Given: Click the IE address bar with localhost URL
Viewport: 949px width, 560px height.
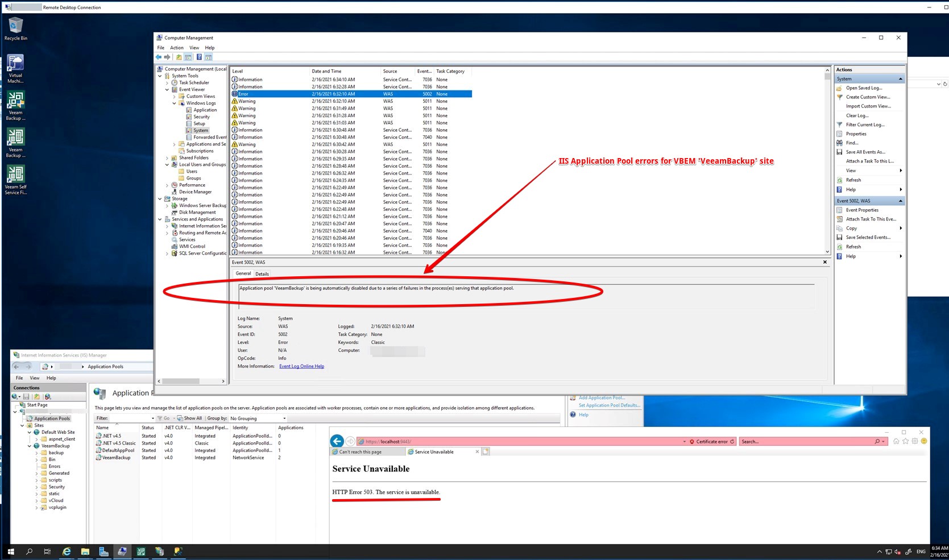Looking at the screenshot, I should point(521,441).
